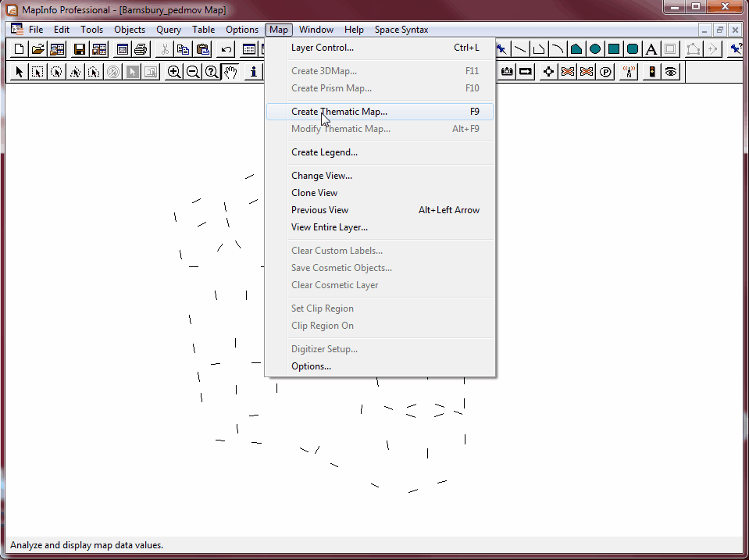Select Options at bottom of Map menu
Viewport: 749px width, 560px height.
(380, 366)
